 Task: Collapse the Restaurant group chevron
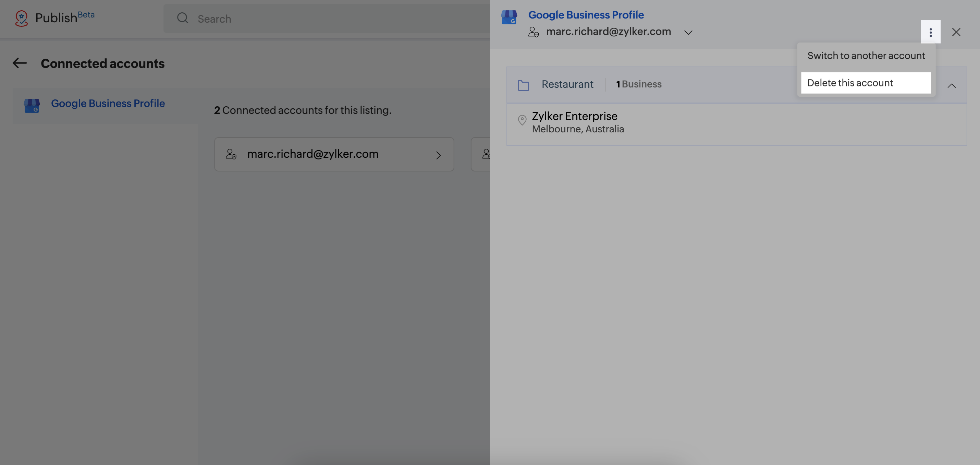point(952,86)
